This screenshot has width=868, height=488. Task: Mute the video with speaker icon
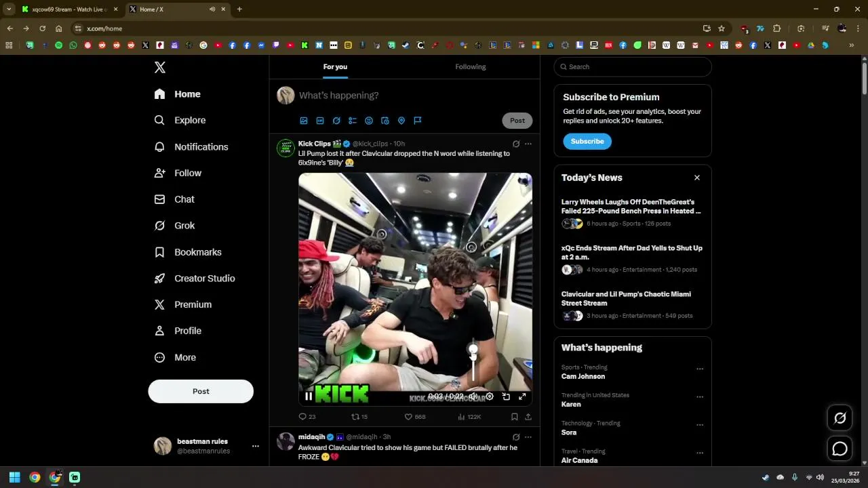[x=473, y=396]
